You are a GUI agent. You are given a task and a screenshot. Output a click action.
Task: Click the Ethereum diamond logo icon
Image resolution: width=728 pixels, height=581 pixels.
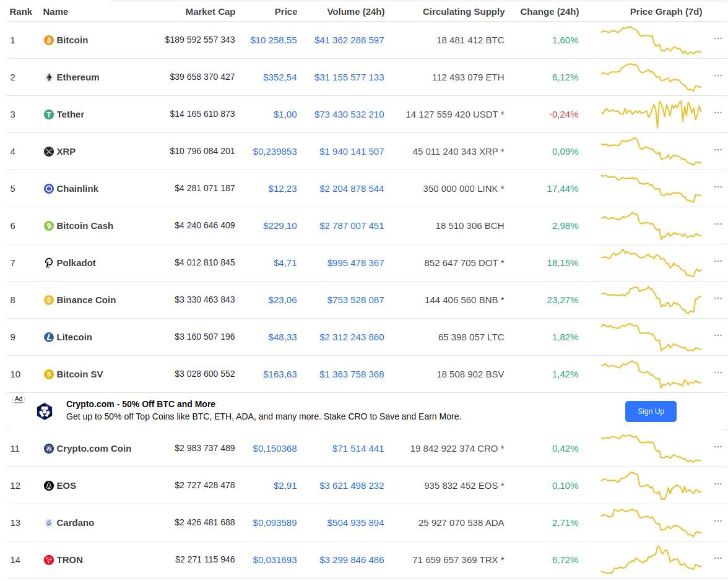coord(49,77)
